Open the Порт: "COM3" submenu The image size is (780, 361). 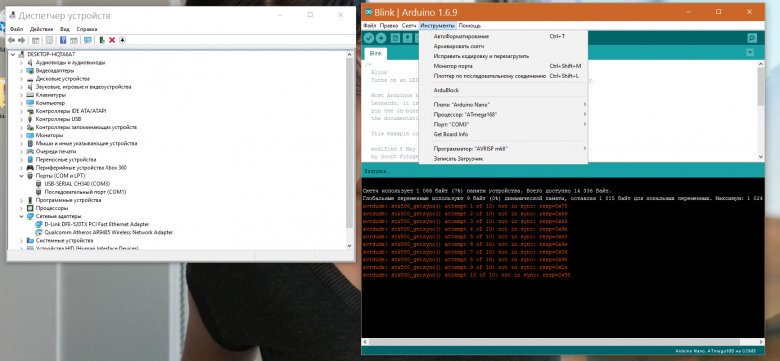pos(503,124)
